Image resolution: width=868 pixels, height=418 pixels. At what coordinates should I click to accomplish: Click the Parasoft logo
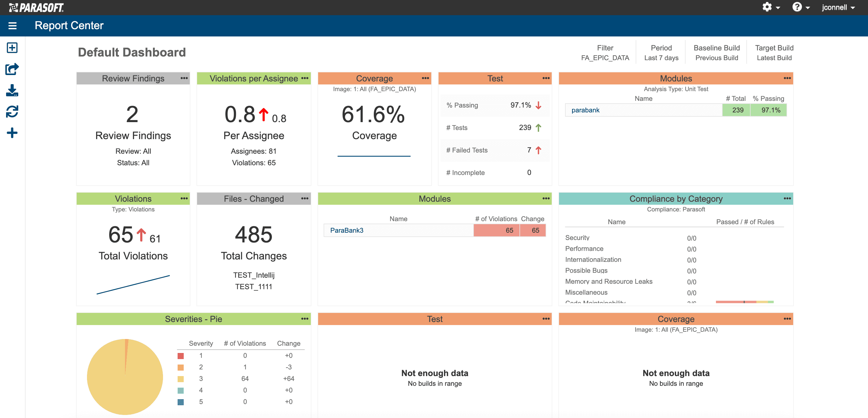pyautogui.click(x=36, y=7)
